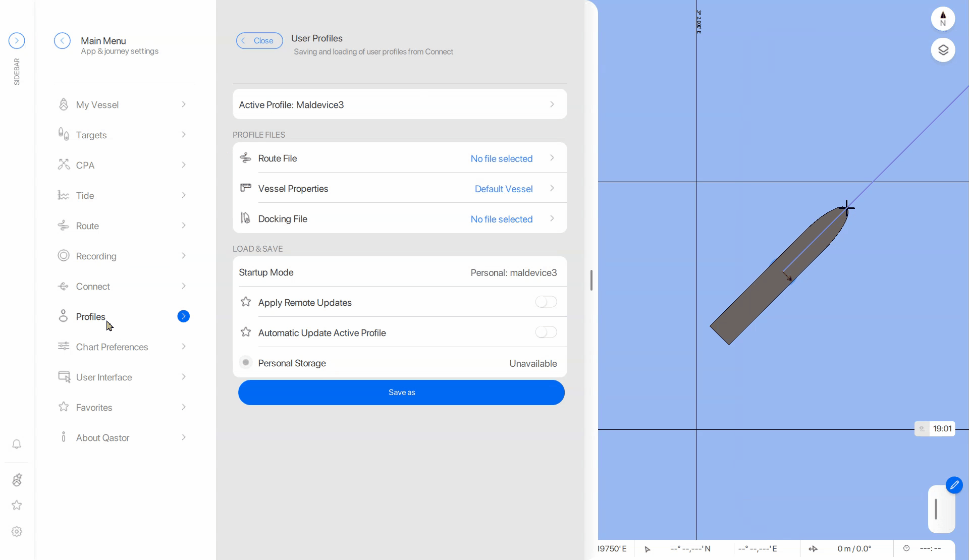969x560 pixels.
Task: Click the north-up compass icon
Action: pos(943,19)
